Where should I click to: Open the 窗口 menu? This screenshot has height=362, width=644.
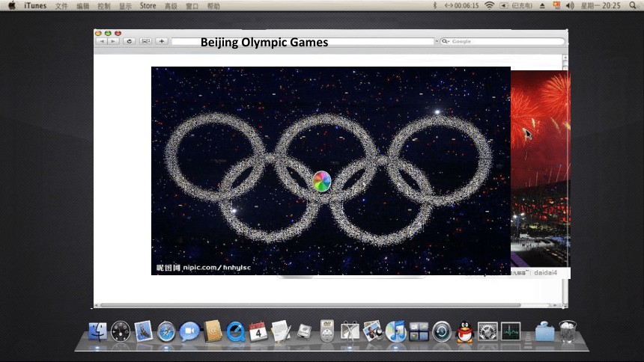tap(192, 6)
